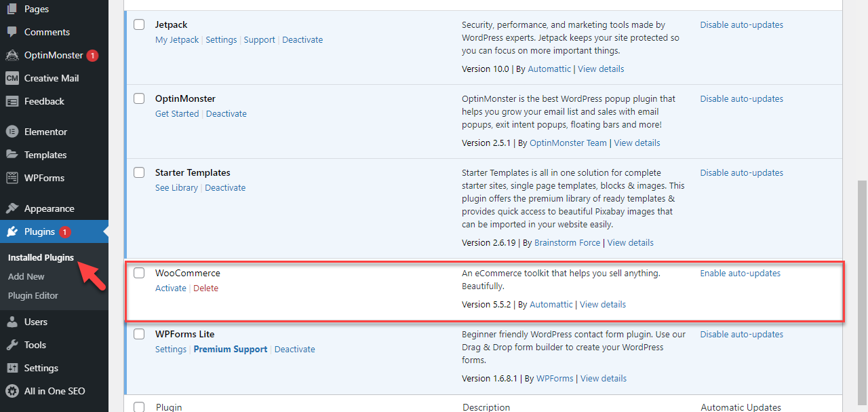
Task: Click WPForms Premium Support link
Action: [x=231, y=349]
